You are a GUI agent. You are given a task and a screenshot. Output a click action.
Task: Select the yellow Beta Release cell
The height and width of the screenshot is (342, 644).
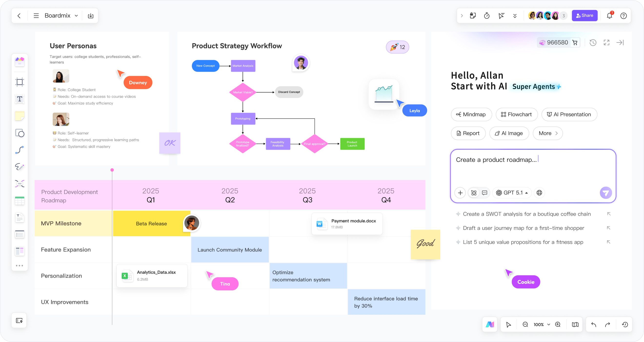(x=151, y=224)
